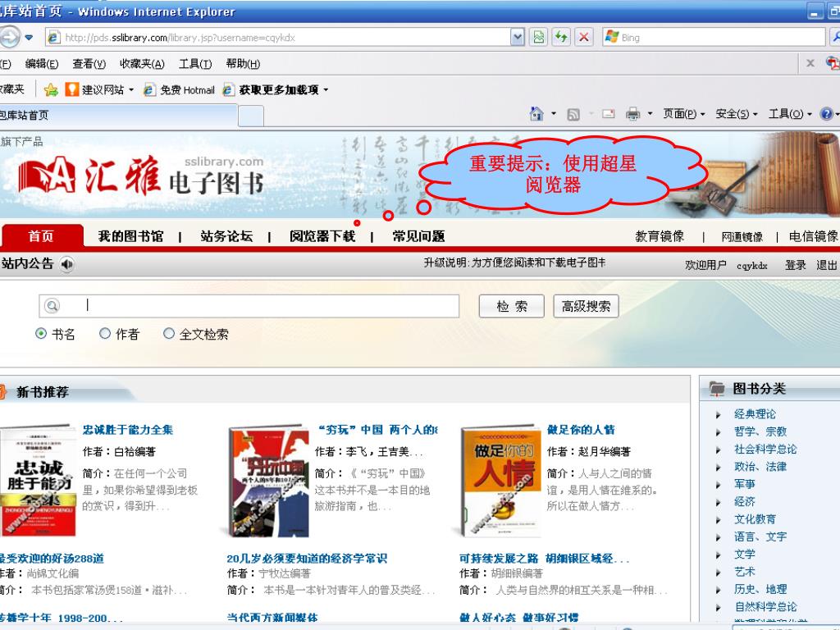Click the Read Mail envelope icon
This screenshot has height=630, width=840.
tap(608, 113)
